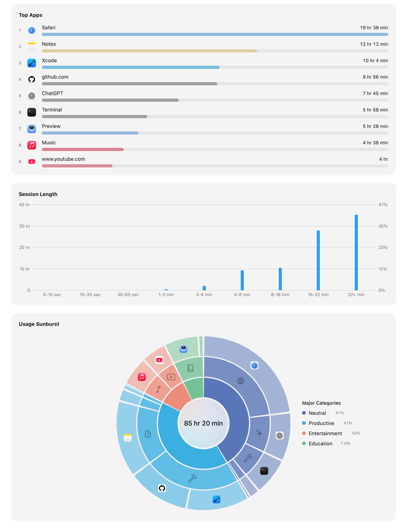Click the Music icon in Top Apps
Viewport: 407px width, 532px height.
(32, 145)
